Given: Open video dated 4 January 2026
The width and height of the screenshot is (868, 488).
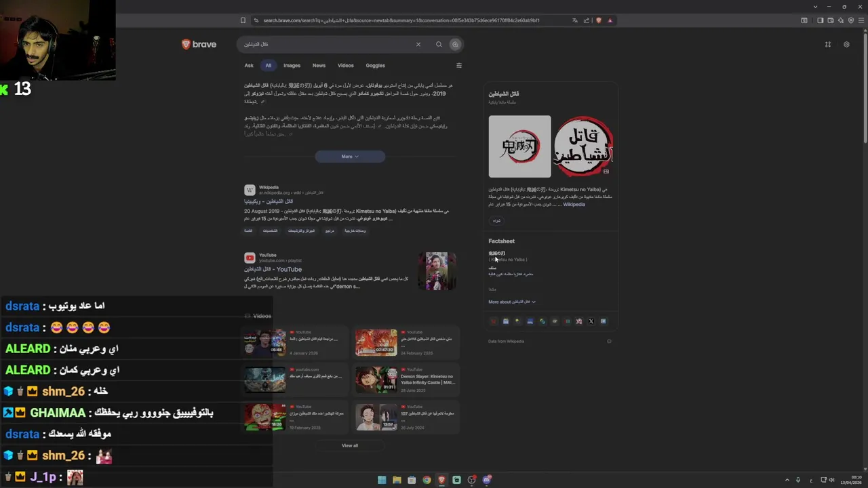Looking at the screenshot, I should click(294, 343).
